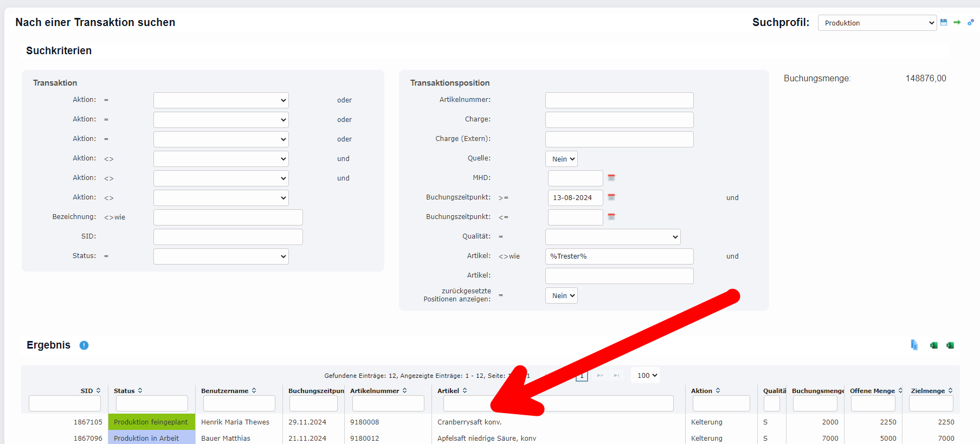980x444 pixels.
Task: Sort results by Offene Menge column
Action: point(900,390)
